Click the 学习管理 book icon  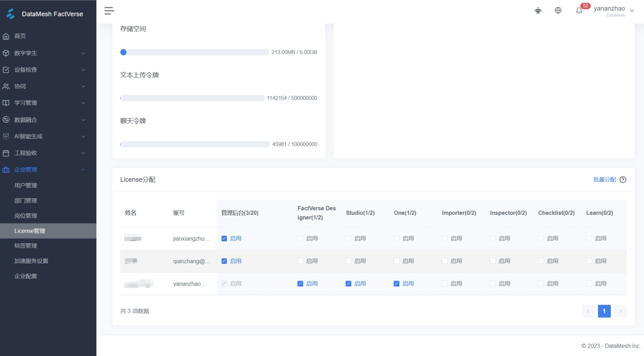(x=6, y=103)
